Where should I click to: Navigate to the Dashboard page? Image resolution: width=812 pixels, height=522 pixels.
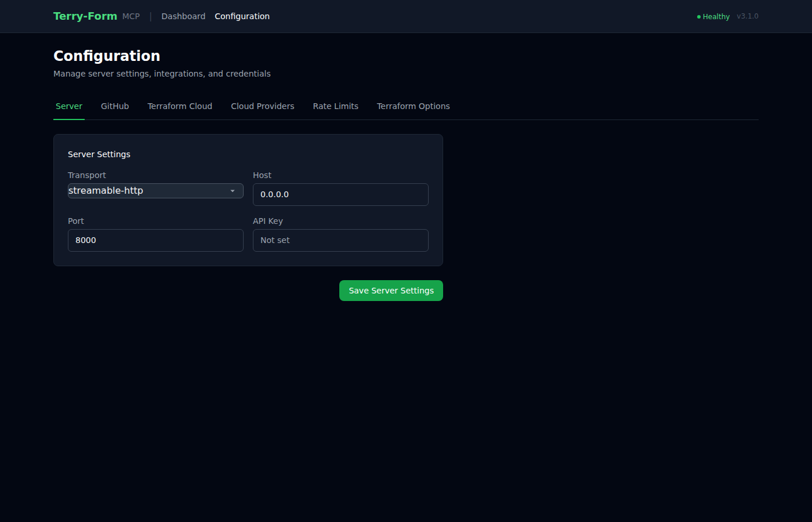click(x=183, y=16)
